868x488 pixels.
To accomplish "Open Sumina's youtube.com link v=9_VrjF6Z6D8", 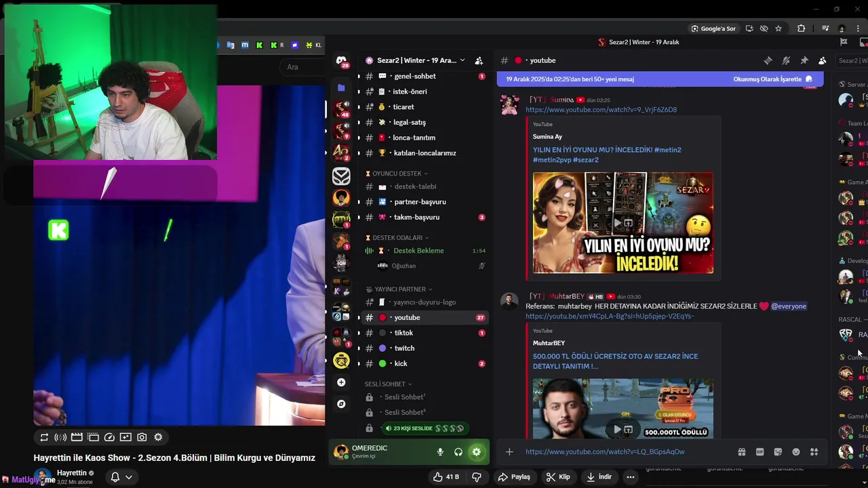I will [601, 110].
